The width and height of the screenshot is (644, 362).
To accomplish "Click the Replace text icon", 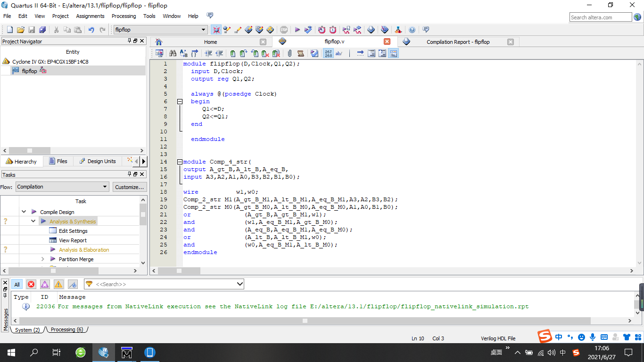I will pyautogui.click(x=183, y=53).
